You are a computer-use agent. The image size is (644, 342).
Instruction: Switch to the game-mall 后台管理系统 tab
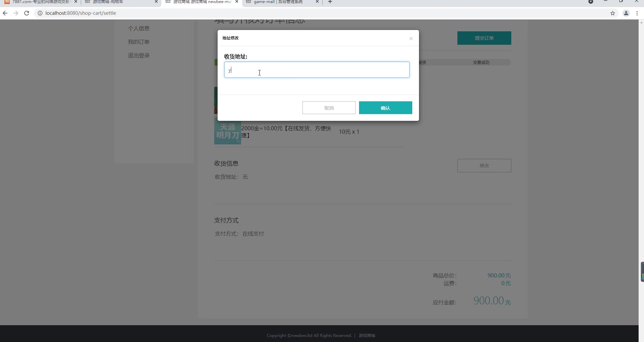tap(282, 2)
